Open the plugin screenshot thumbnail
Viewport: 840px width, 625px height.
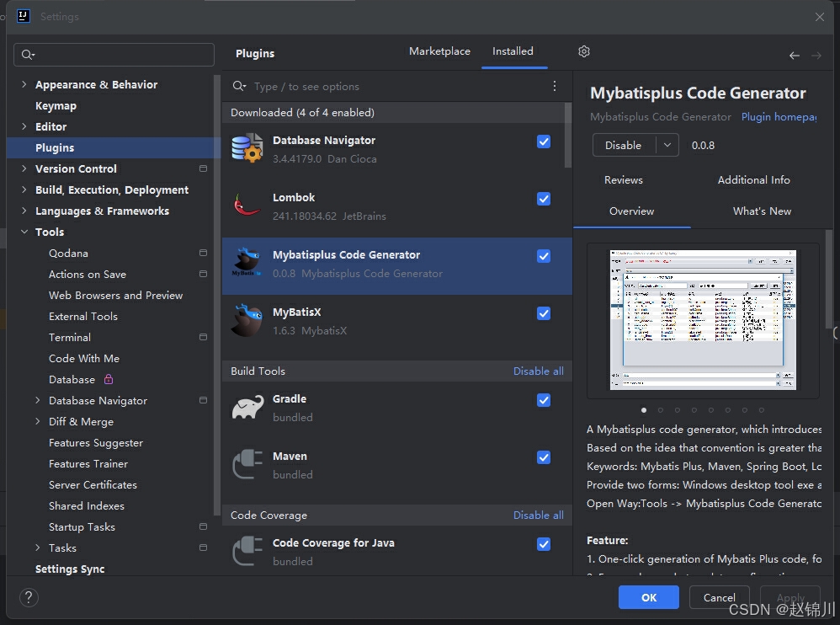point(703,320)
